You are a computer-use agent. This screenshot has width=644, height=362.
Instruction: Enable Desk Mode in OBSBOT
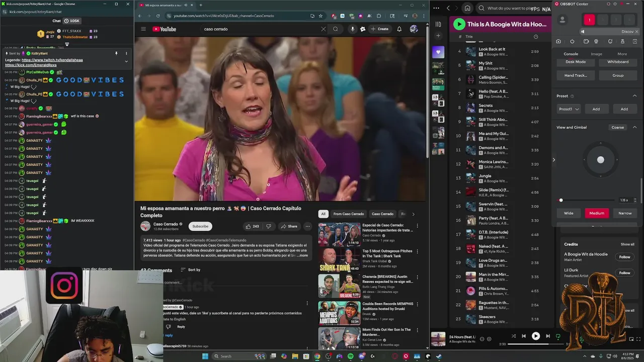pos(576,62)
